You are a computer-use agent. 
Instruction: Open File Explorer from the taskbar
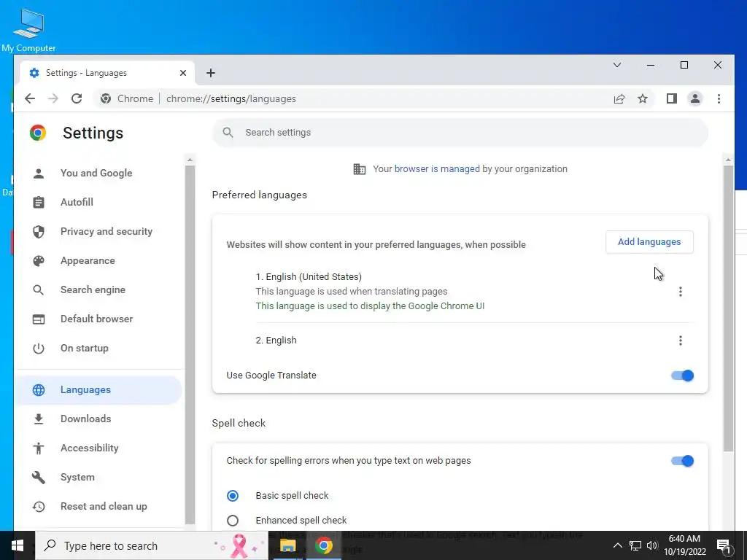point(287,545)
